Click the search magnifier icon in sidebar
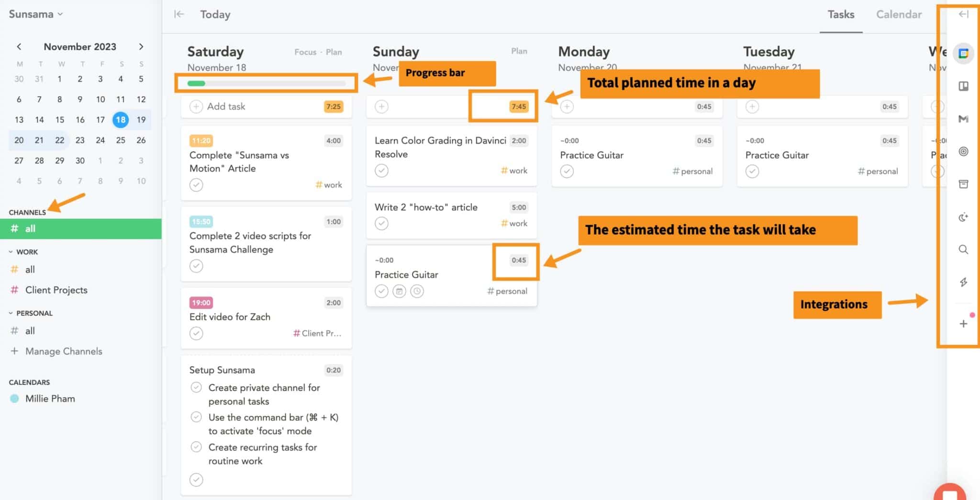980x500 pixels. [963, 250]
